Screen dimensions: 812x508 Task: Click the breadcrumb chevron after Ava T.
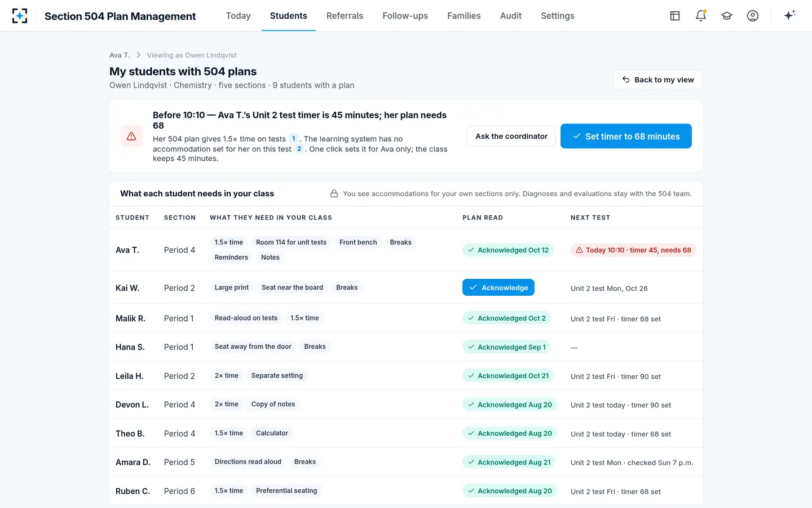click(x=139, y=55)
